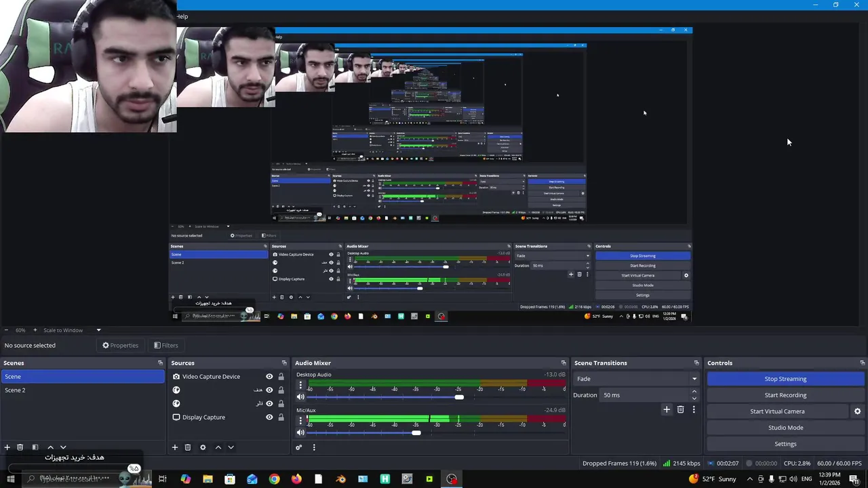This screenshot has width=868, height=488.
Task: Open OBS Settings button
Action: click(785, 444)
